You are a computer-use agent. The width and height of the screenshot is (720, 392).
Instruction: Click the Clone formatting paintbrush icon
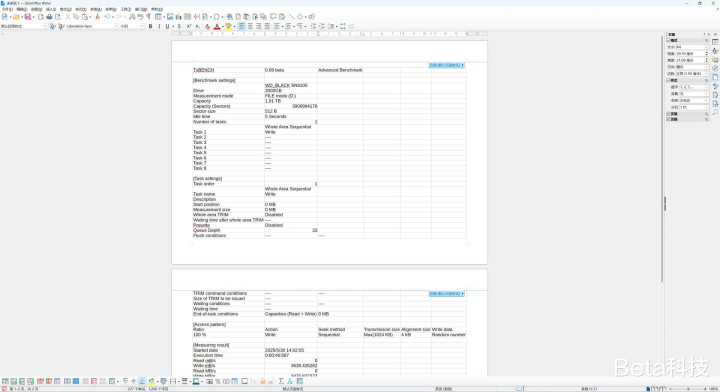(97, 17)
